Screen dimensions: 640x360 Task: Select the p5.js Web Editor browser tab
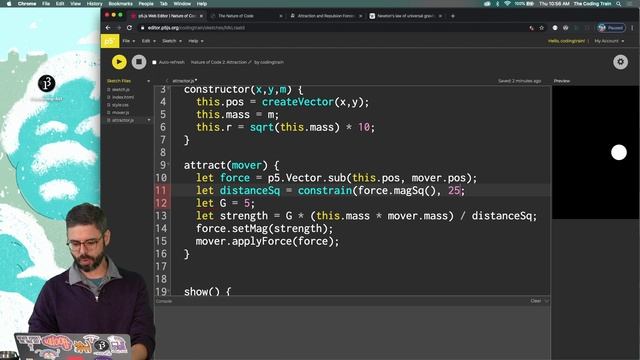click(167, 16)
